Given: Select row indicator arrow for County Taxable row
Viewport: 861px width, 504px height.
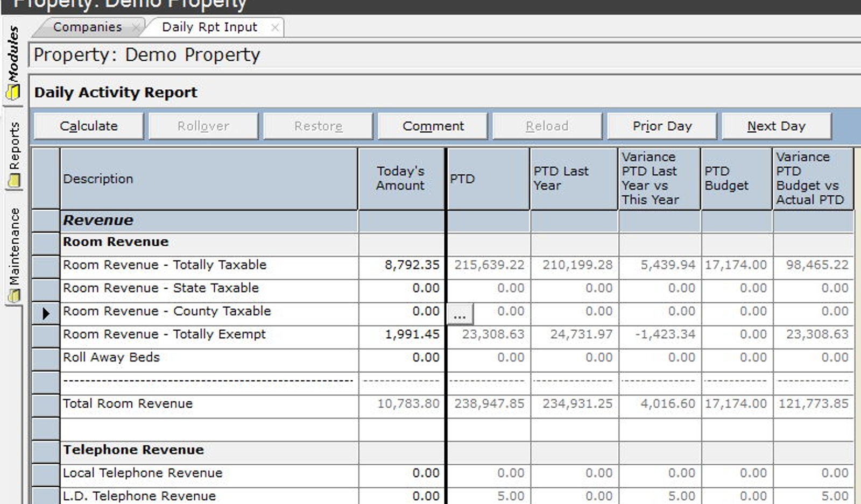Looking at the screenshot, I should point(46,314).
